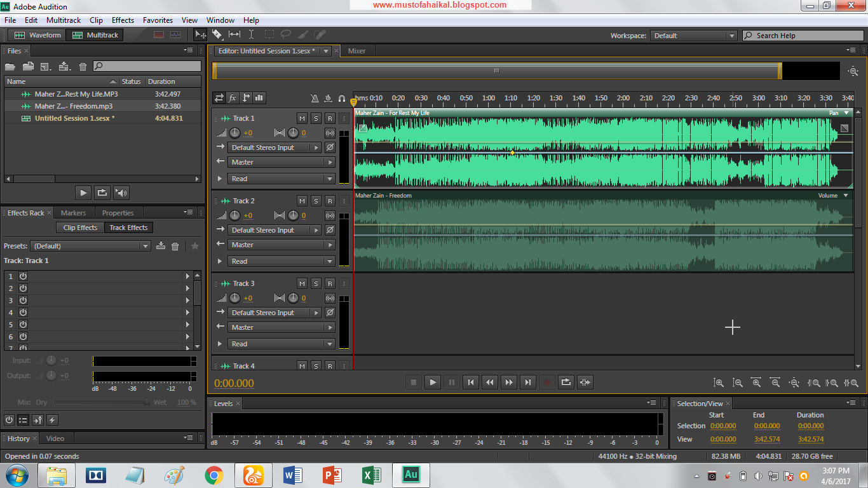Toggle the Metronome

(315, 98)
